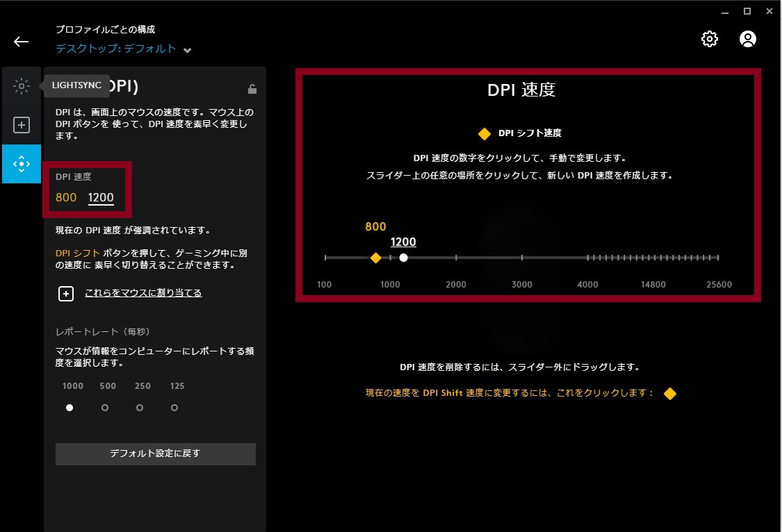Open the assignments panel with the plus icon
Viewport: 782px width, 532px height.
[22, 124]
